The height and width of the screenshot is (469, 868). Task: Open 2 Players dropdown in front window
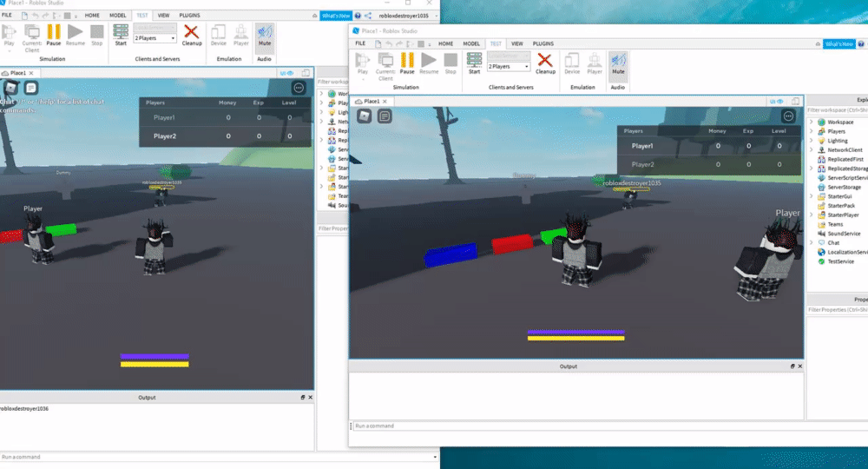tap(509, 67)
